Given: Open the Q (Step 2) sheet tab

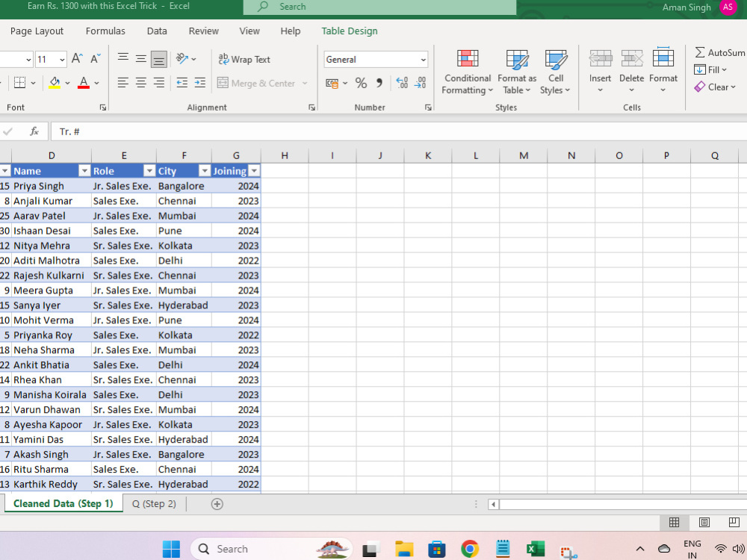Looking at the screenshot, I should 154,503.
